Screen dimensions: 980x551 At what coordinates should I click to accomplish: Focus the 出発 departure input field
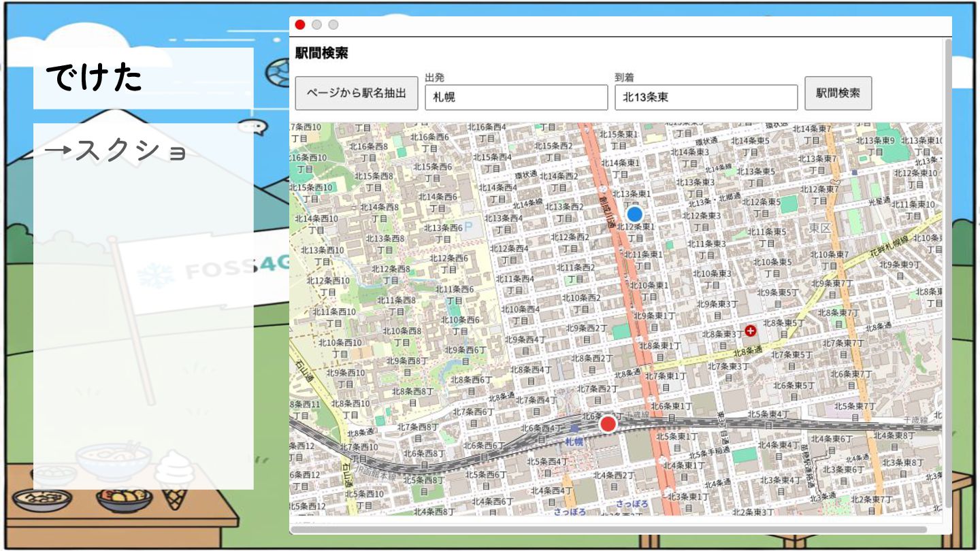pyautogui.click(x=516, y=97)
